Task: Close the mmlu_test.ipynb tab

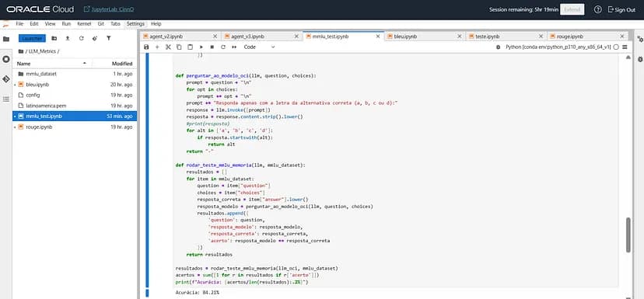Action: 378,37
